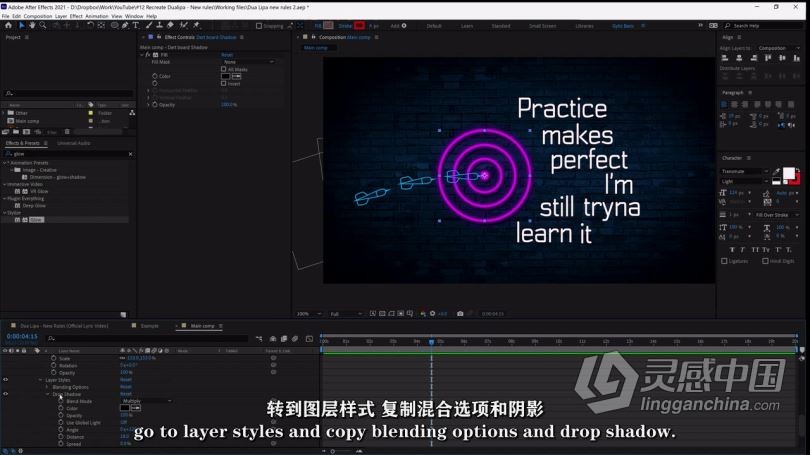Open Fill Over Stroke dropdown
Image resolution: width=810 pixels, height=455 pixels.
776,215
